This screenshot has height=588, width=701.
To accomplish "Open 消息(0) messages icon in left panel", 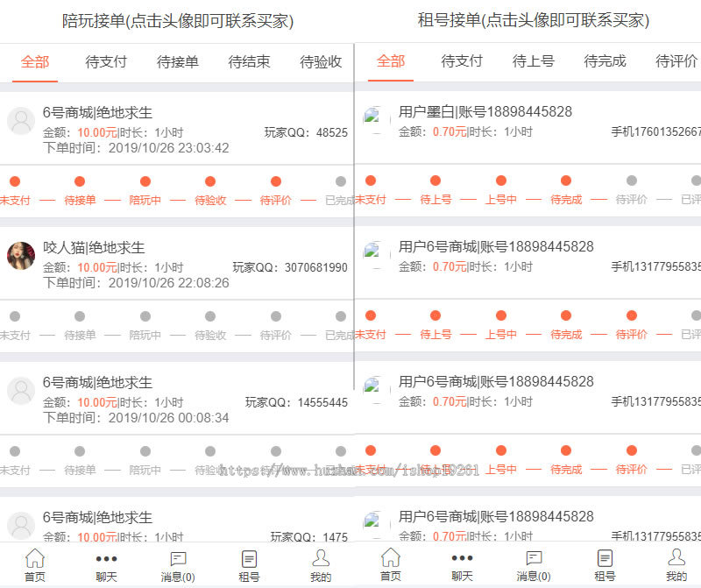I will pyautogui.click(x=178, y=566).
